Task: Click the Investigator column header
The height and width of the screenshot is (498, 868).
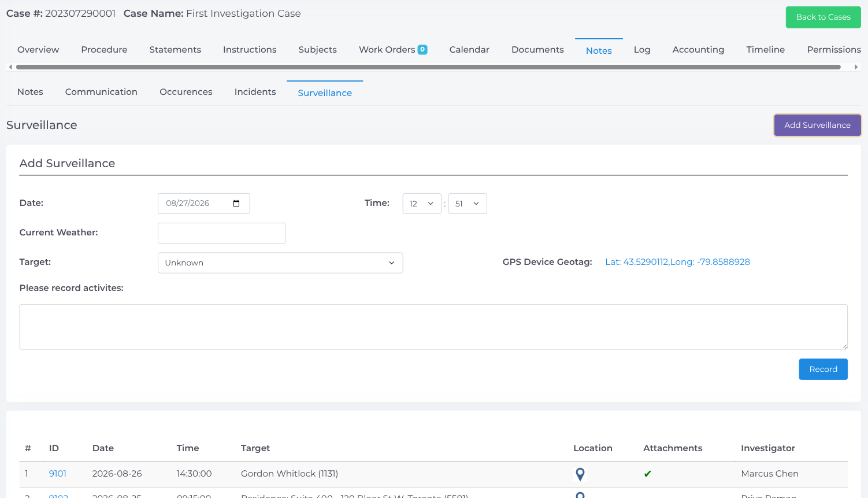Action: click(768, 448)
